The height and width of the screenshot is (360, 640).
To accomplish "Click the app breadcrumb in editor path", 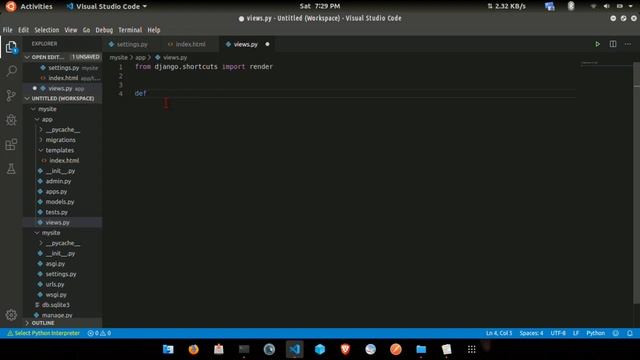I will [x=140, y=58].
